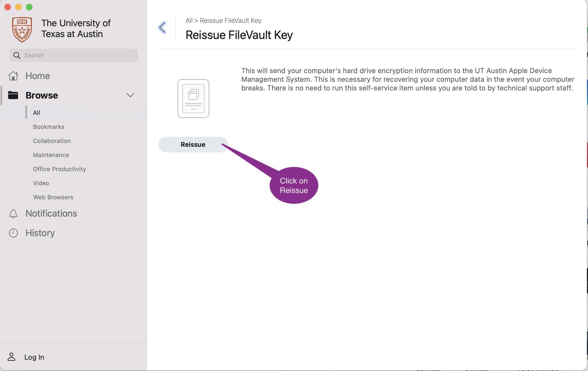Click the Notifications bell icon

(x=13, y=214)
